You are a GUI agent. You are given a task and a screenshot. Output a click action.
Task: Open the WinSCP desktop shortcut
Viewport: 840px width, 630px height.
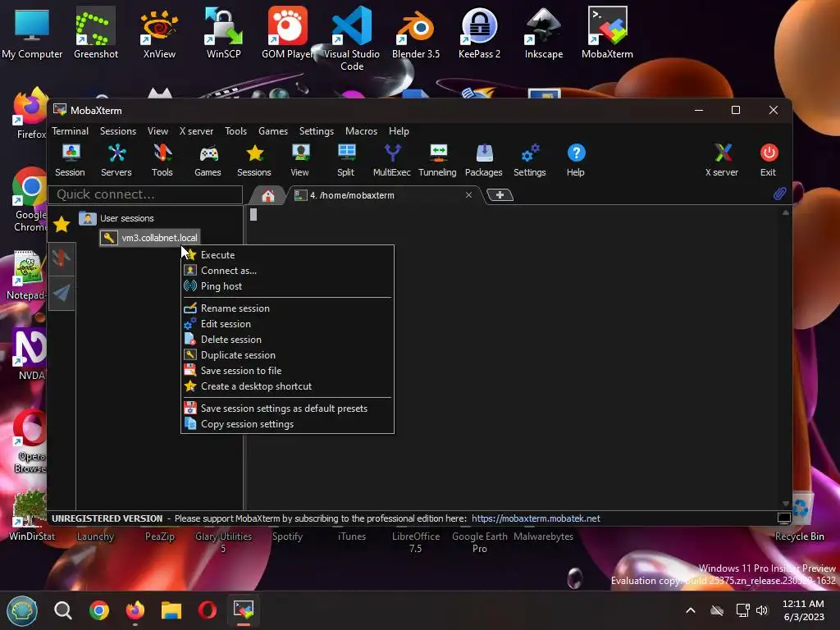pos(223,33)
